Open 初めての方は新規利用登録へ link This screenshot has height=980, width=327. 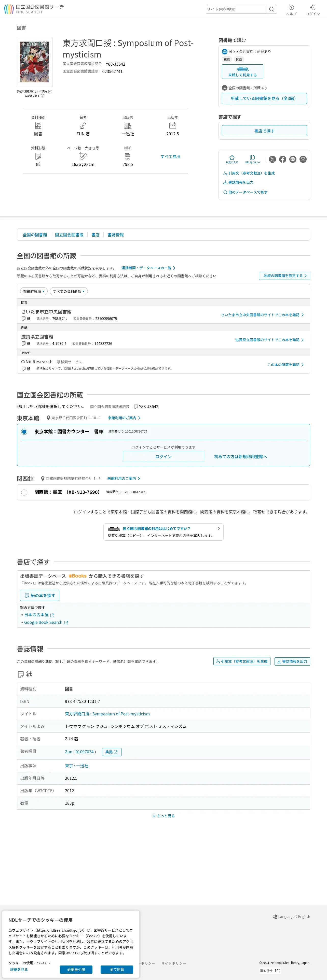click(x=241, y=456)
